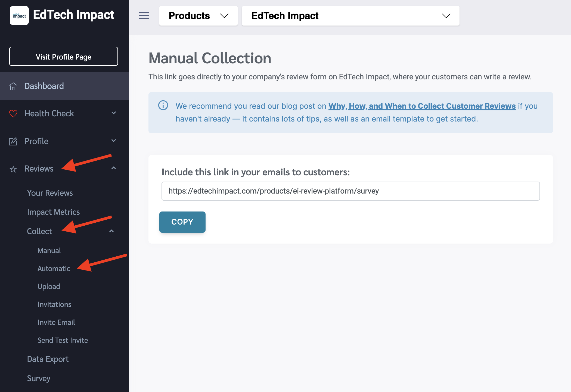571x392 pixels.
Task: Expand the Profile section chevron
Action: point(114,141)
